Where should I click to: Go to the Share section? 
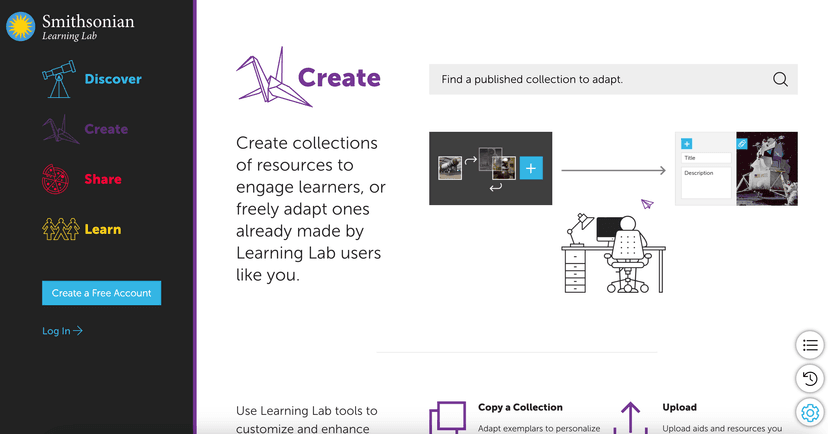(x=103, y=179)
